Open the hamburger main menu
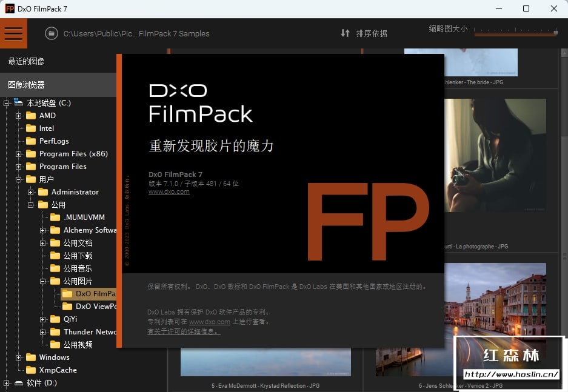 13,33
